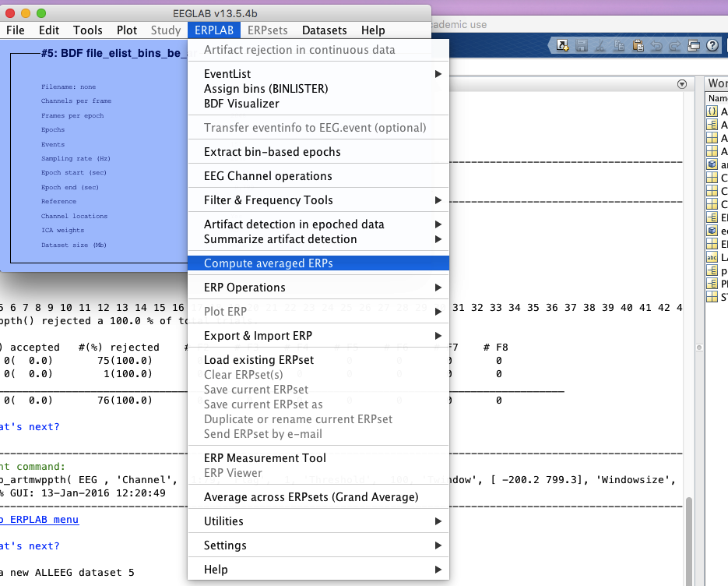This screenshot has width=728, height=586.
Task: Select the cell array {} variable icon in Workspace
Action: pos(712,111)
